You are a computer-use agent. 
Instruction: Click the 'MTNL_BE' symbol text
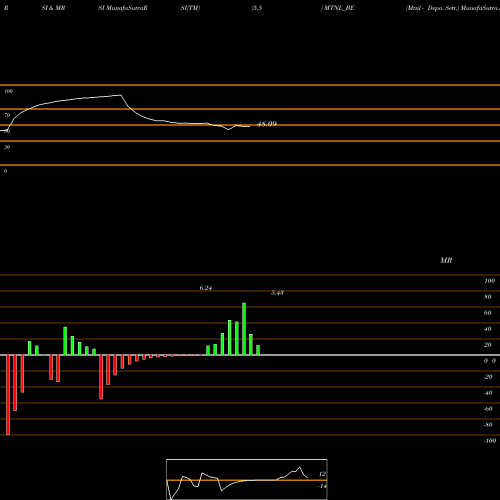point(339,8)
